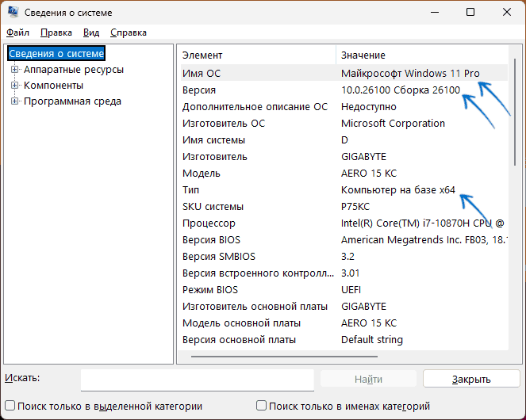This screenshot has height=420, width=526.
Task: Click the value Microsoft Corporation
Action: (393, 123)
